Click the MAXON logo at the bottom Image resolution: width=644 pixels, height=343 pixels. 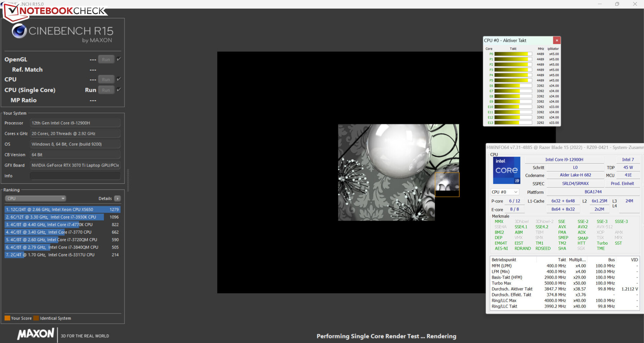click(36, 334)
